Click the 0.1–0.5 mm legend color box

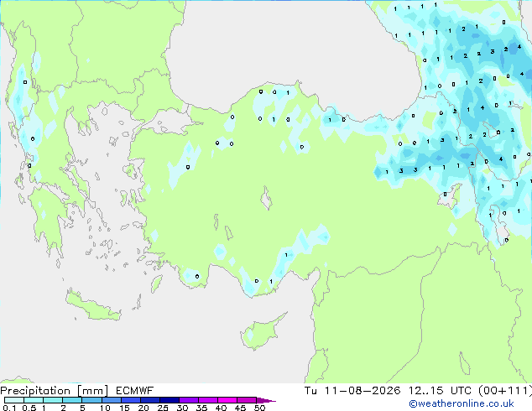point(14,400)
